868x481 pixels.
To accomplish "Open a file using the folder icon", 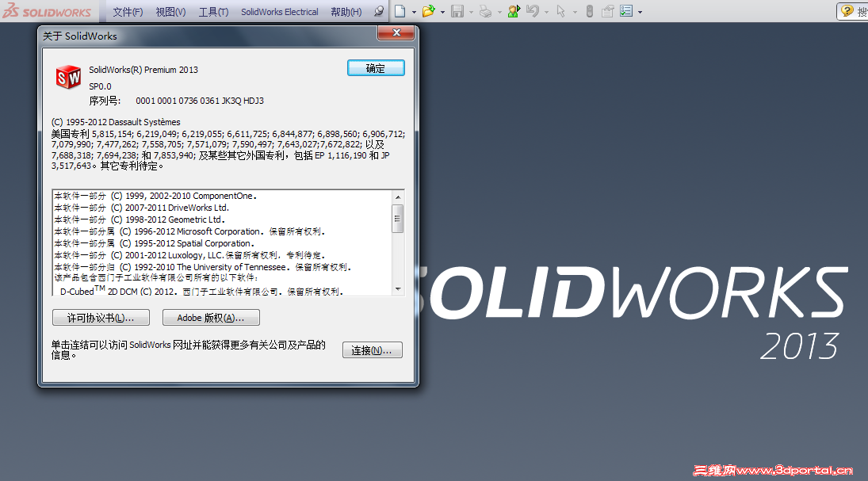I will 428,10.
